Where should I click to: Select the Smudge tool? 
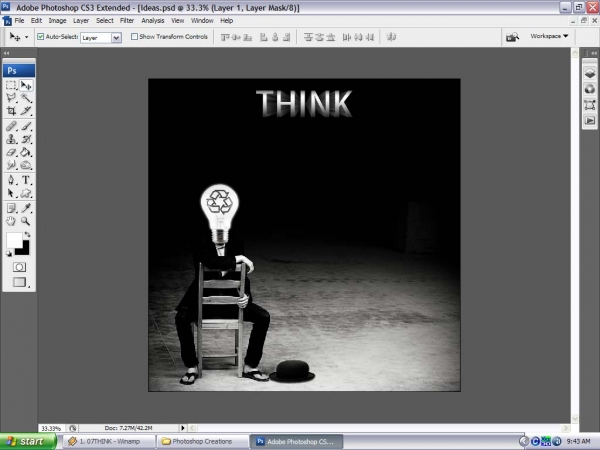(x=11, y=165)
